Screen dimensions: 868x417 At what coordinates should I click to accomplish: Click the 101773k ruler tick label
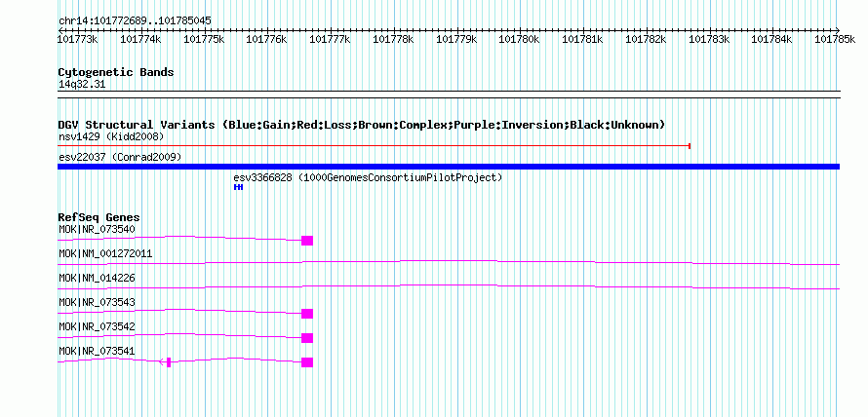(x=78, y=39)
